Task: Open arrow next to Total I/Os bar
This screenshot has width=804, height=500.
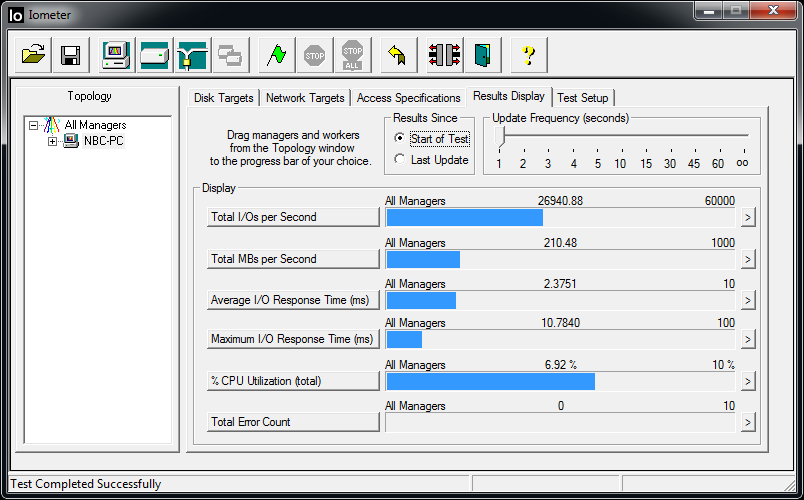Action: 748,217
